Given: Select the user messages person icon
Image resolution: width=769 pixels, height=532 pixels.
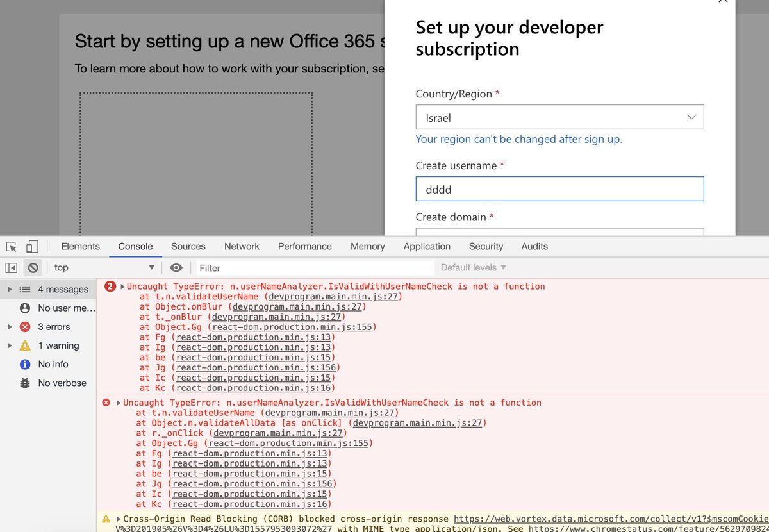Looking at the screenshot, I should point(25,308).
